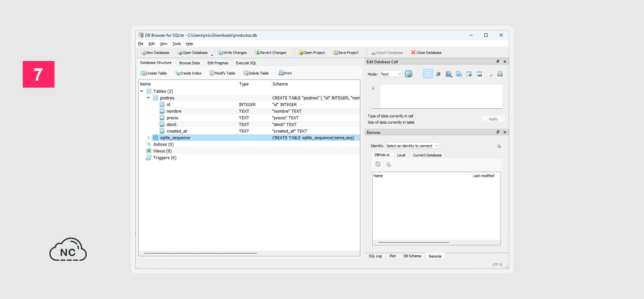Click Attach Database toolbar button

(x=387, y=52)
